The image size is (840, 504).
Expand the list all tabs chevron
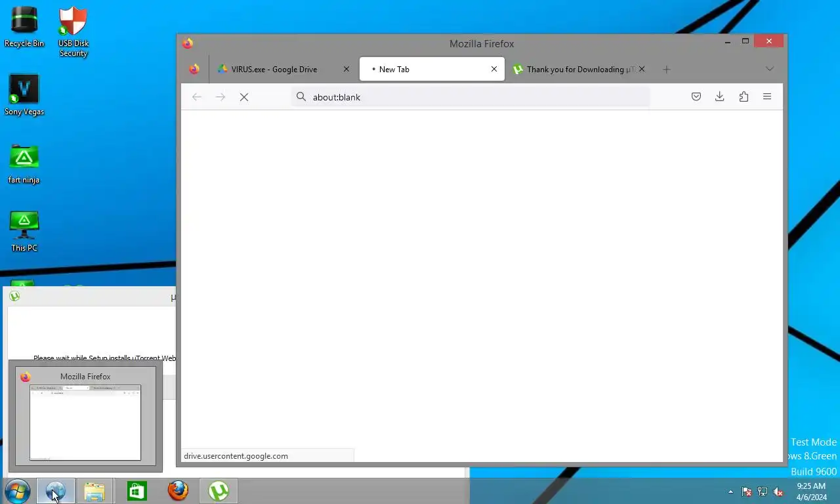770,69
